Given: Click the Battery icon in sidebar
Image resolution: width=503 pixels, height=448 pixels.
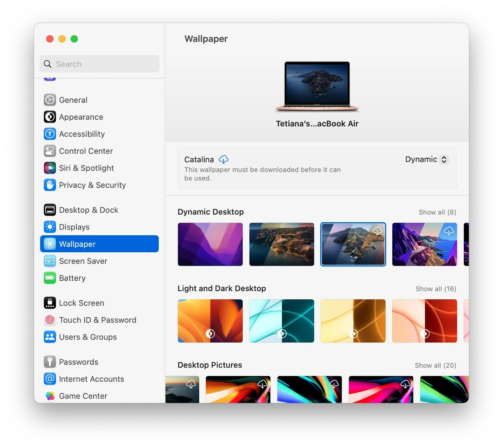Looking at the screenshot, I should coord(50,278).
